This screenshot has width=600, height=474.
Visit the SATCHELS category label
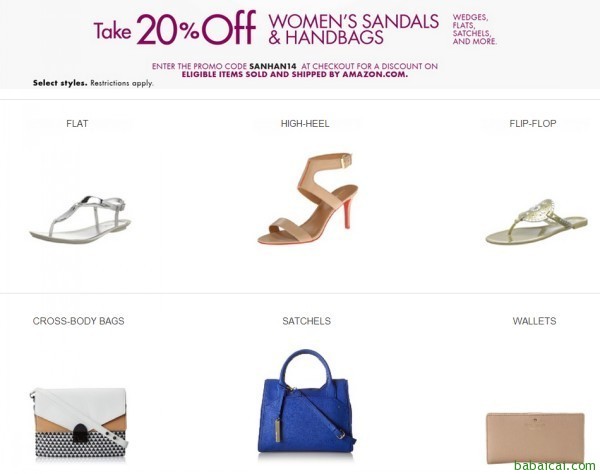pos(306,321)
